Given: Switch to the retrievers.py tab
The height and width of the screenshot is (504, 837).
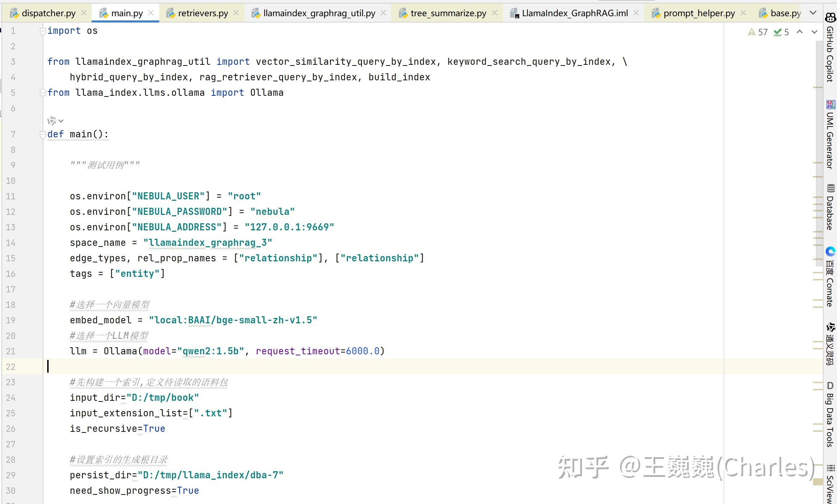Looking at the screenshot, I should click(203, 13).
